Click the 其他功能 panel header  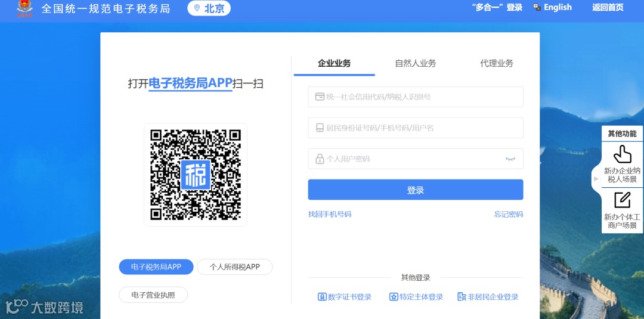pos(622,134)
